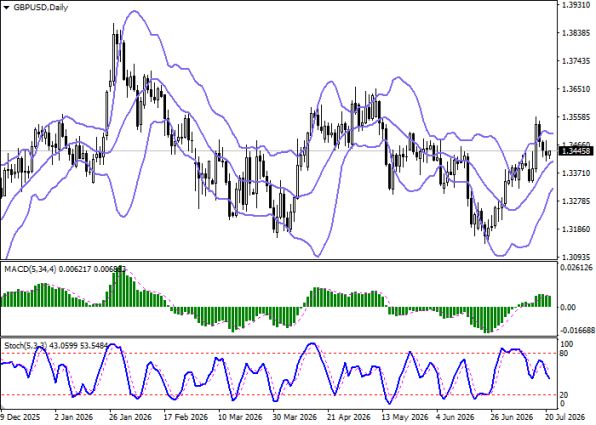Select the GBPUSD,Daily chart title

pyautogui.click(x=41, y=8)
